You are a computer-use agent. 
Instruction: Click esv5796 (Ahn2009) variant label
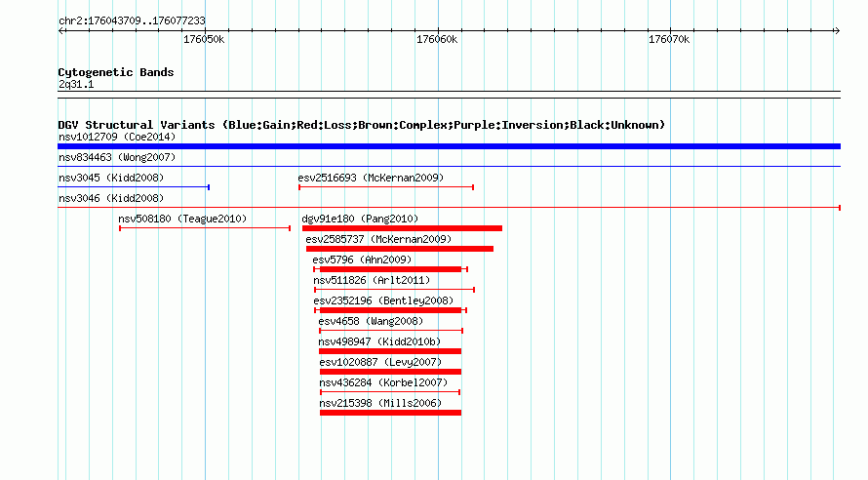pyautogui.click(x=362, y=260)
